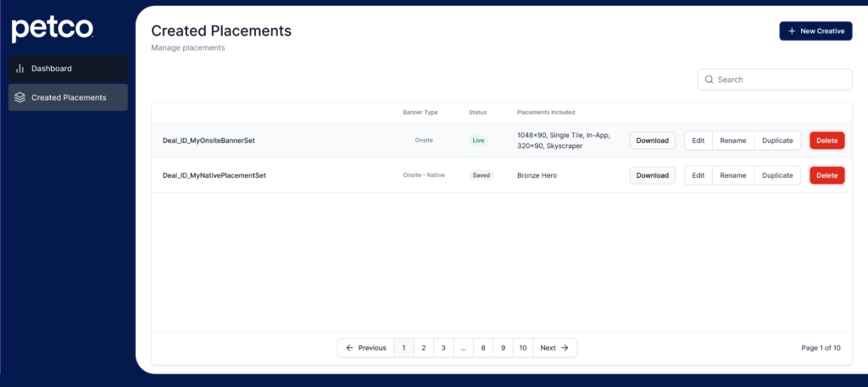Screen dimensions: 868x387
Task: Create a new creative
Action: tap(815, 31)
